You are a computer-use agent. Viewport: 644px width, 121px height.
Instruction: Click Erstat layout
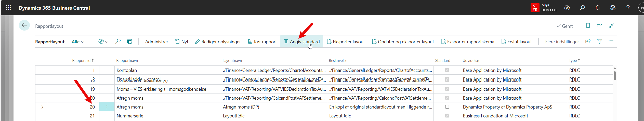(517, 42)
